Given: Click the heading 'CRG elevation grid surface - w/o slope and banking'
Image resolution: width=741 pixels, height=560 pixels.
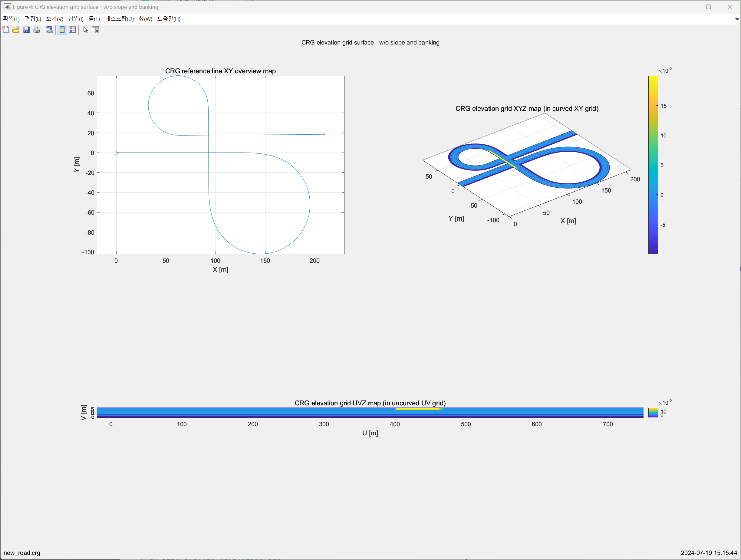Looking at the screenshot, I should (x=370, y=43).
